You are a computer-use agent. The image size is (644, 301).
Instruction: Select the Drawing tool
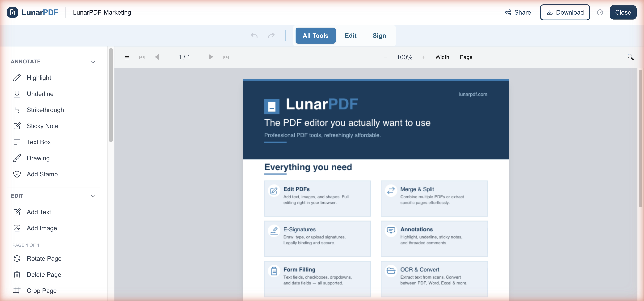point(38,158)
